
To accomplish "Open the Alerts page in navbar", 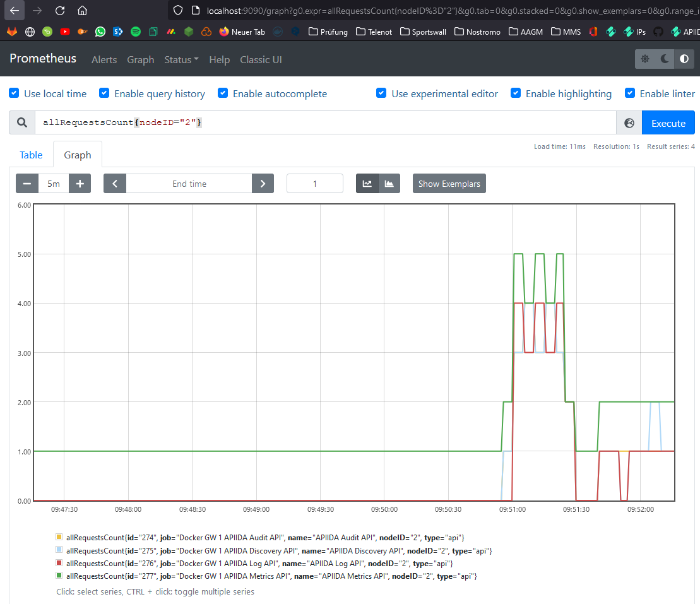I will (104, 59).
